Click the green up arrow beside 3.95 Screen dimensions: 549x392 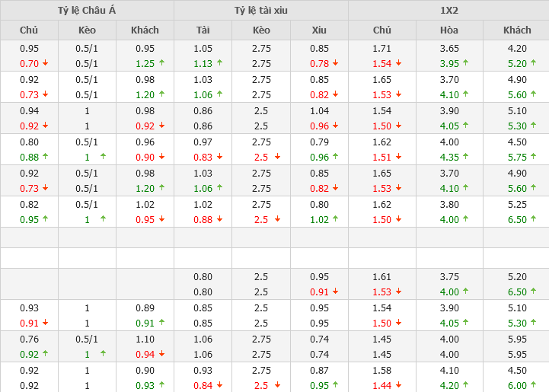click(466, 64)
